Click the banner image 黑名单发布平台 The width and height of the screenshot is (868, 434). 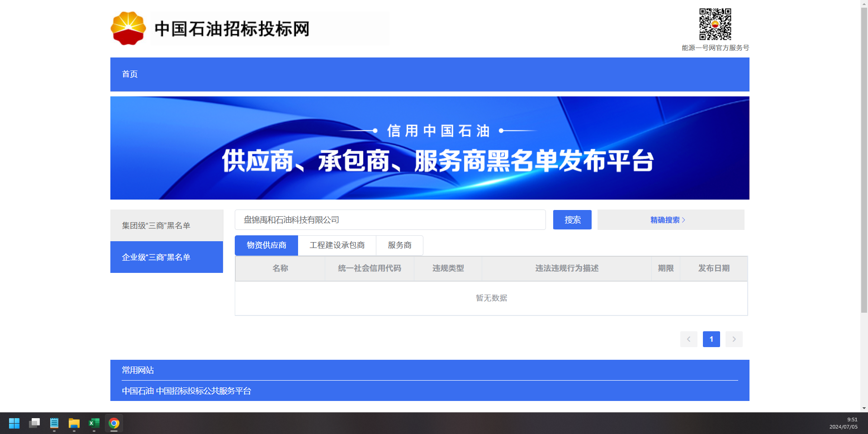(430, 148)
